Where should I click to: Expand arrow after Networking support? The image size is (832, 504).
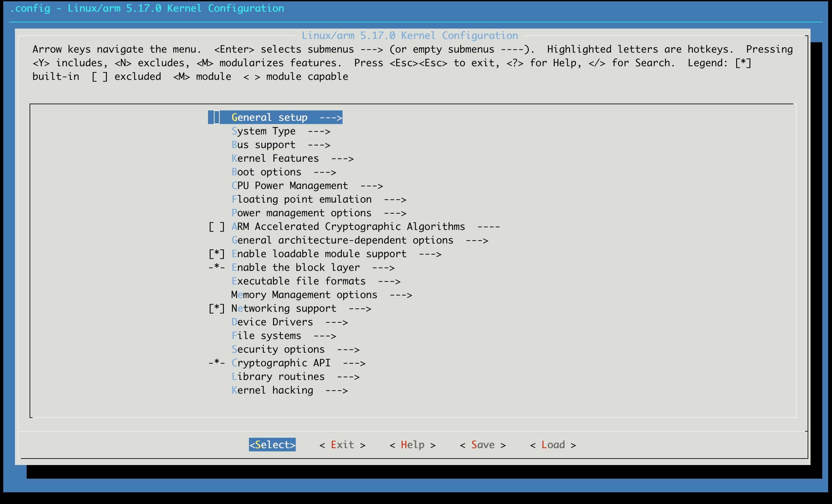pyautogui.click(x=360, y=309)
